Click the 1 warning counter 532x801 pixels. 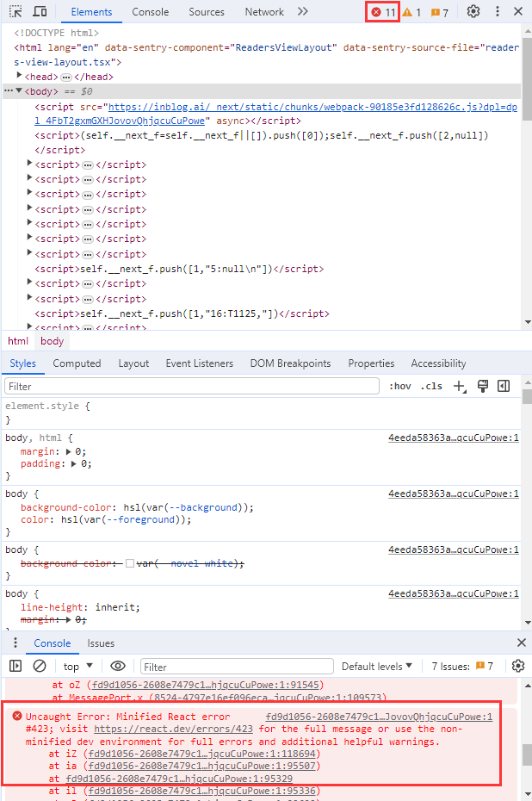(411, 12)
